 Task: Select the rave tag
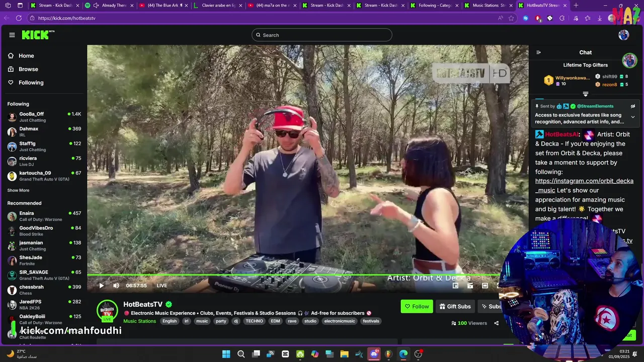(292, 321)
